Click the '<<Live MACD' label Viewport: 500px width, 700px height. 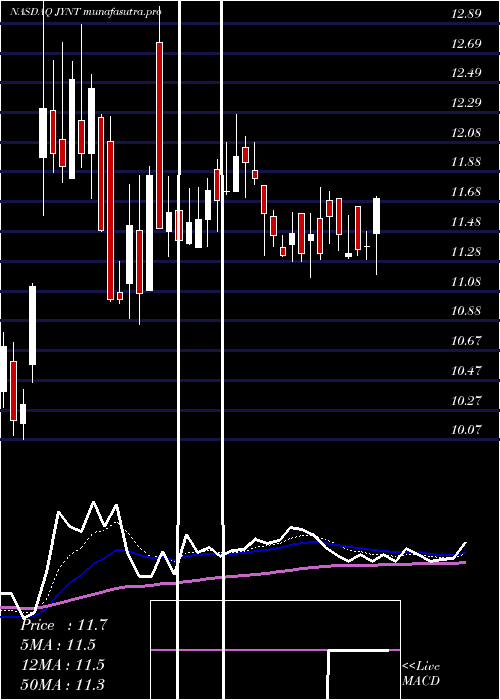(421, 674)
